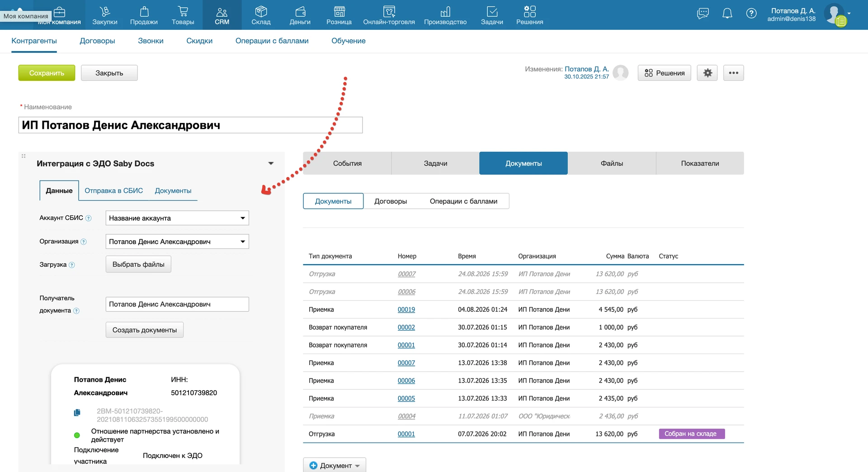
Task: Open the help question mark icon
Action: tap(751, 14)
